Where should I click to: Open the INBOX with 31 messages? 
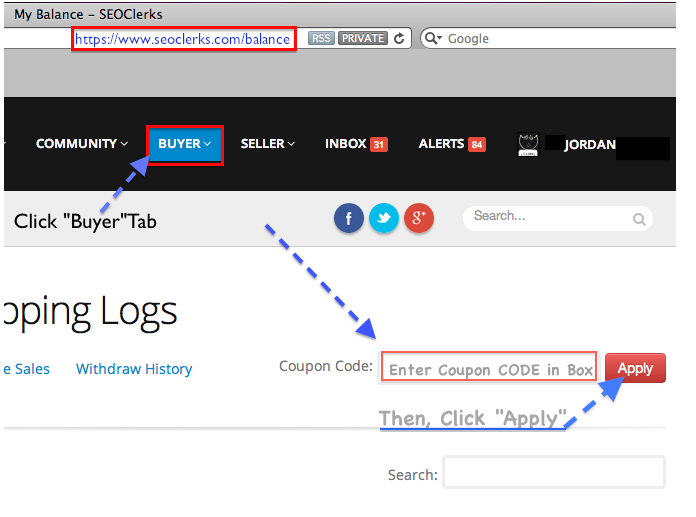coord(355,144)
